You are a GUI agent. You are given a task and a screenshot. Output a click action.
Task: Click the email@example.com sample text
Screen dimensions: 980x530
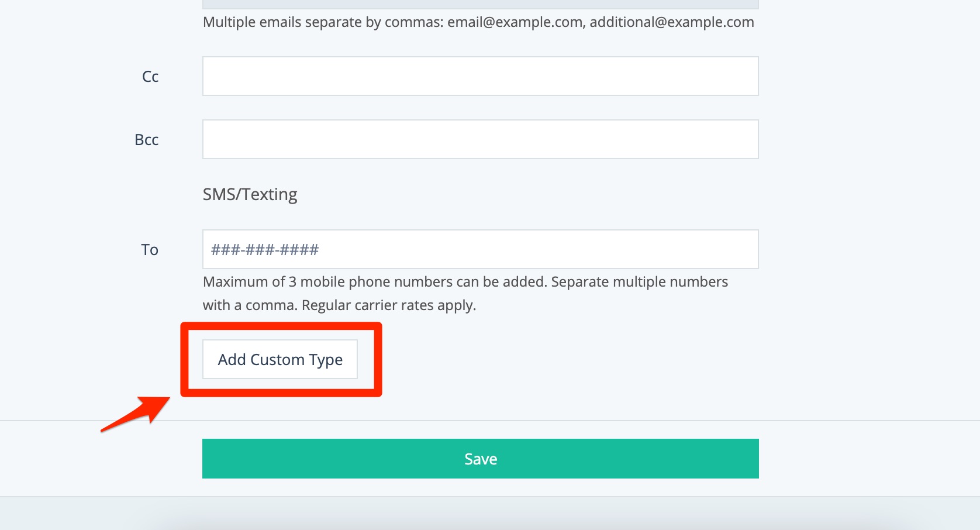point(515,22)
